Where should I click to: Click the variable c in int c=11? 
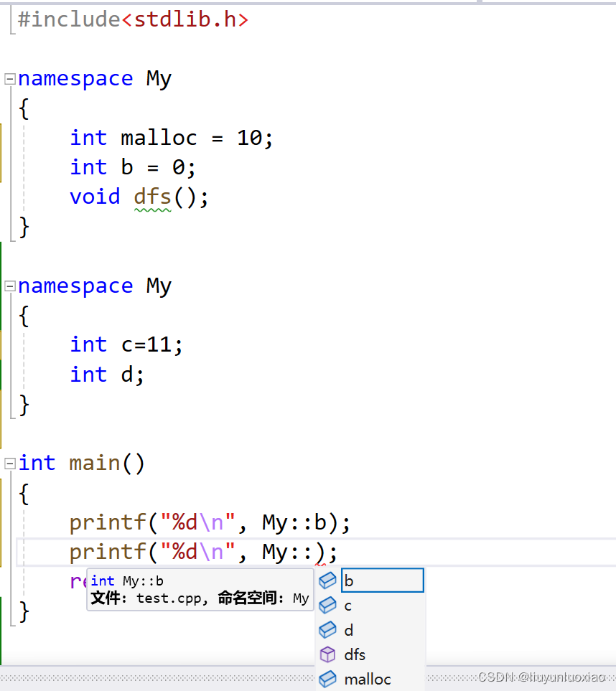tap(126, 345)
